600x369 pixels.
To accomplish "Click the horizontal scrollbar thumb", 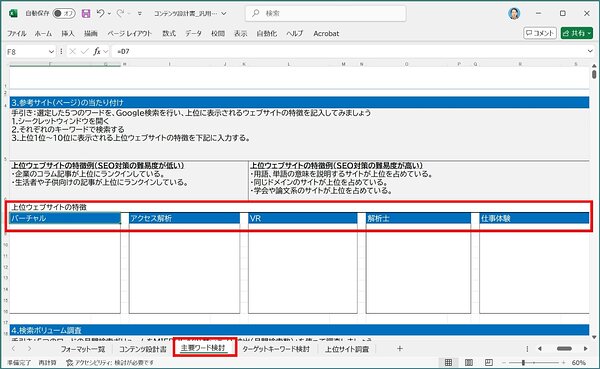I will pyautogui.click(x=564, y=349).
